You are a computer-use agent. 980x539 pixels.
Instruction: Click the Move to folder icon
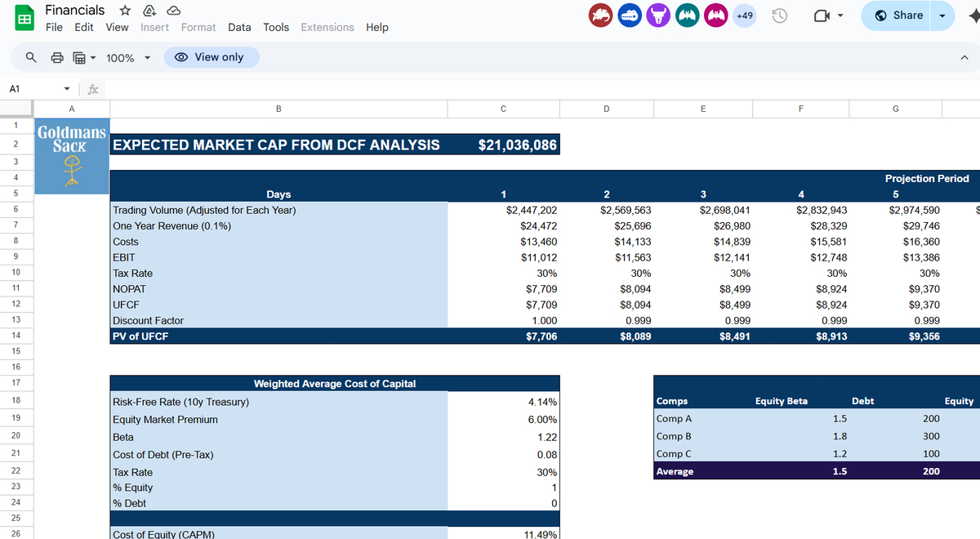149,10
